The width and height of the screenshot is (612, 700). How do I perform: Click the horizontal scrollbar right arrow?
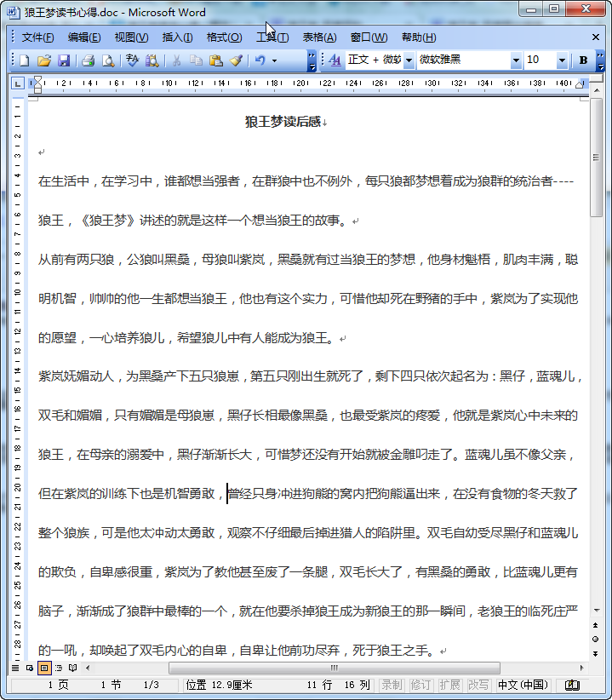[x=581, y=668]
